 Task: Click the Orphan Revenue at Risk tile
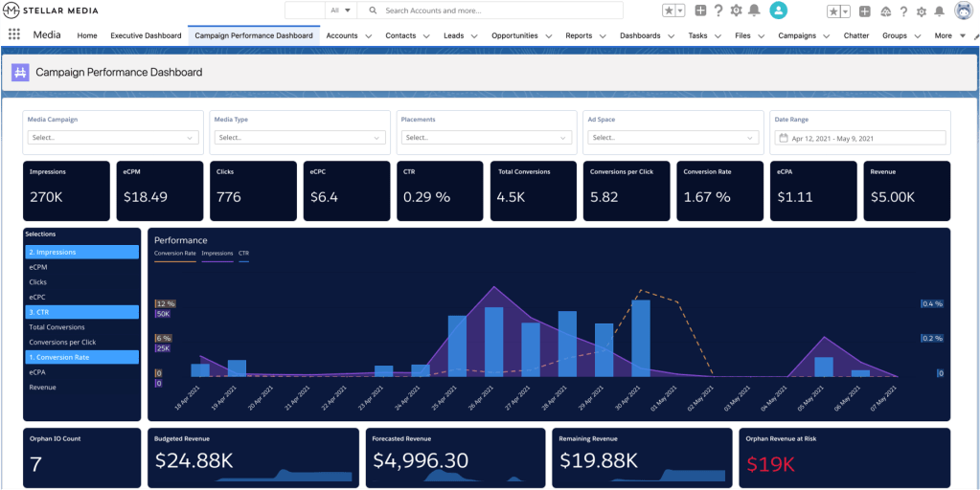tap(847, 458)
